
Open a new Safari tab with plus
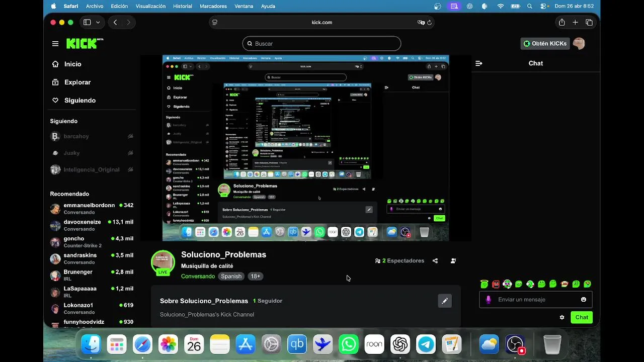[x=576, y=22]
